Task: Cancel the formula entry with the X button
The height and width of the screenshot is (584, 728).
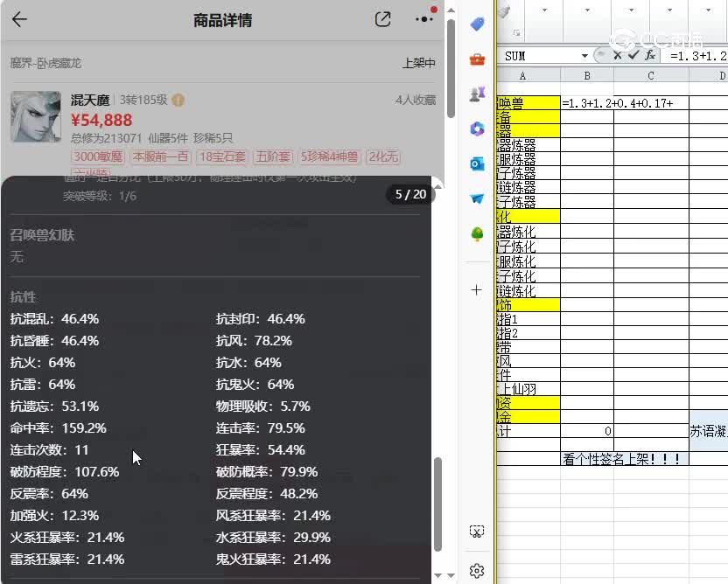Action: 617,55
